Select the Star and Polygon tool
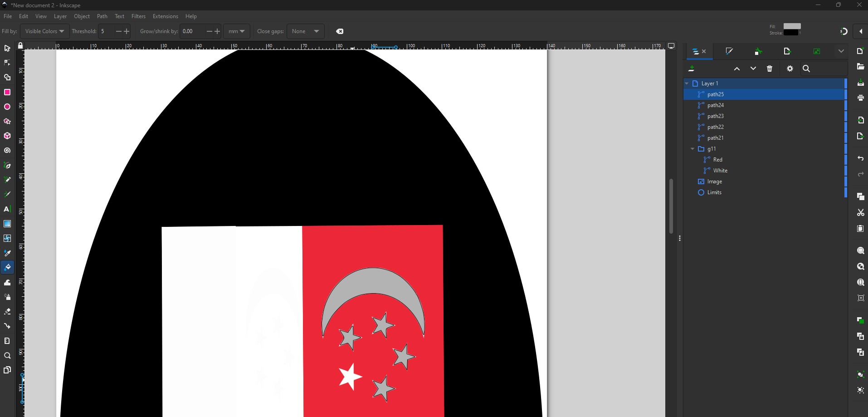 (7, 122)
